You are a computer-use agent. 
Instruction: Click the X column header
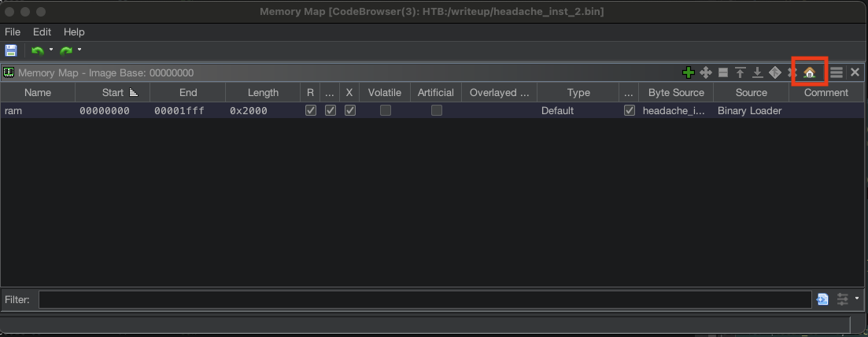click(349, 93)
